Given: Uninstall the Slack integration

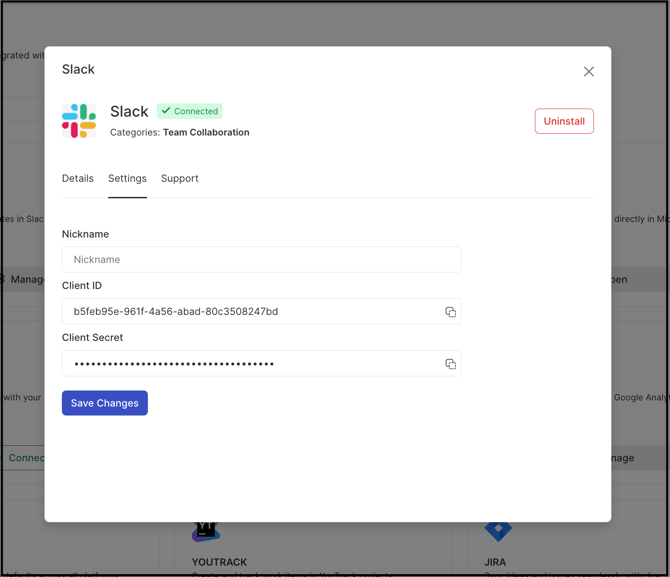Looking at the screenshot, I should click(x=564, y=121).
